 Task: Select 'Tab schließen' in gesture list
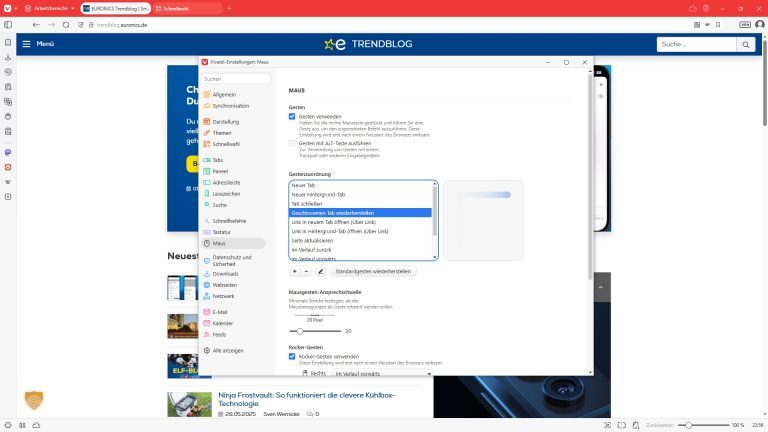(x=360, y=204)
